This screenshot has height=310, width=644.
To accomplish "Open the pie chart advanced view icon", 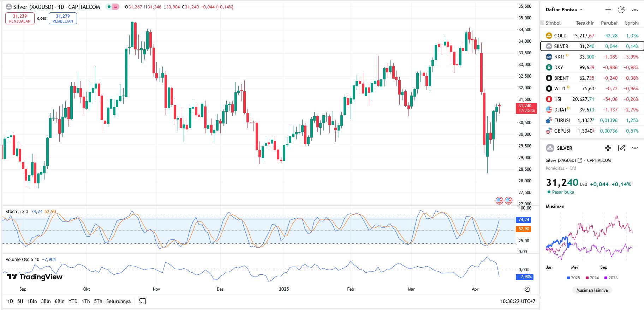I will pos(621,10).
